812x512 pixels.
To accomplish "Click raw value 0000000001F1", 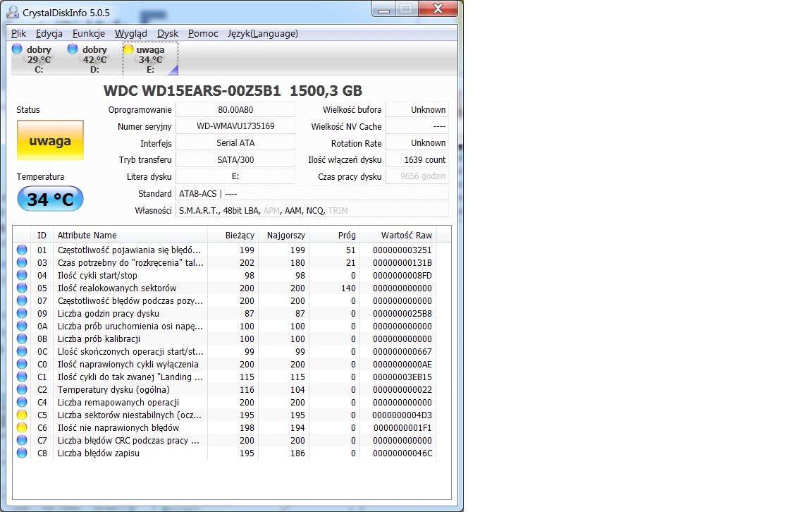I will tap(402, 427).
